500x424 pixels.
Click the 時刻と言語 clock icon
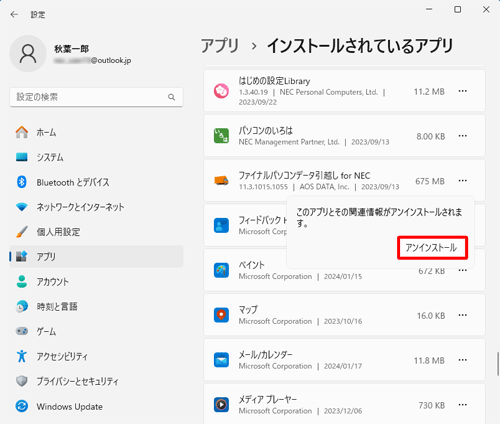pyautogui.click(x=22, y=306)
